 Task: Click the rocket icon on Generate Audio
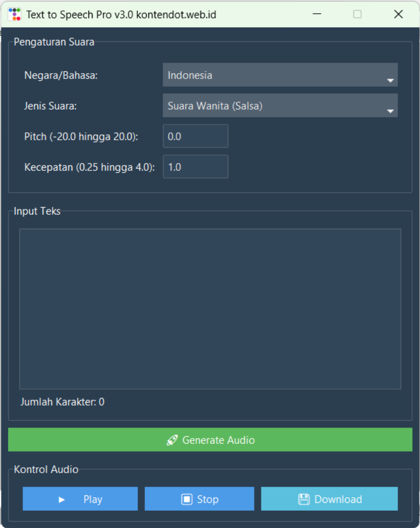tap(172, 440)
